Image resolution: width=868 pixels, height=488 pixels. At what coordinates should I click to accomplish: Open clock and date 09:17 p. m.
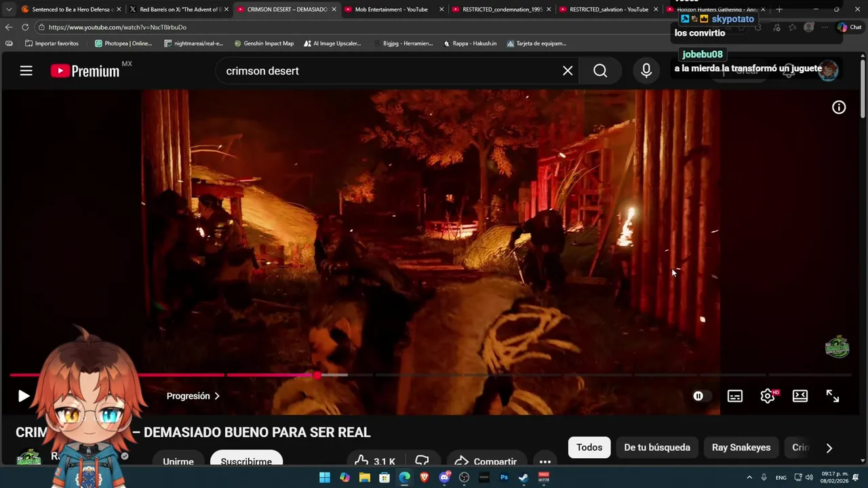pyautogui.click(x=835, y=477)
